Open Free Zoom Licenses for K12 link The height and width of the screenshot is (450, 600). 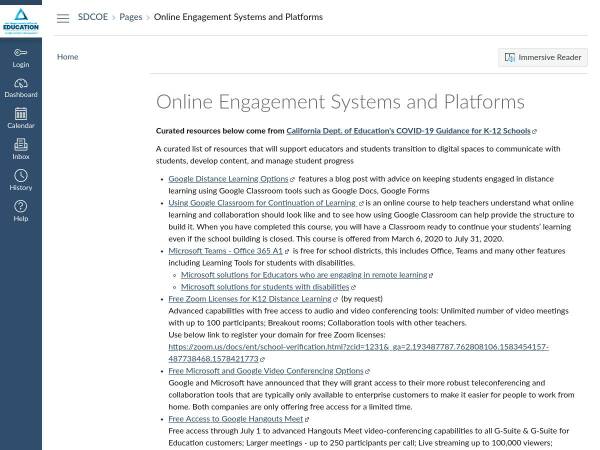pos(250,298)
